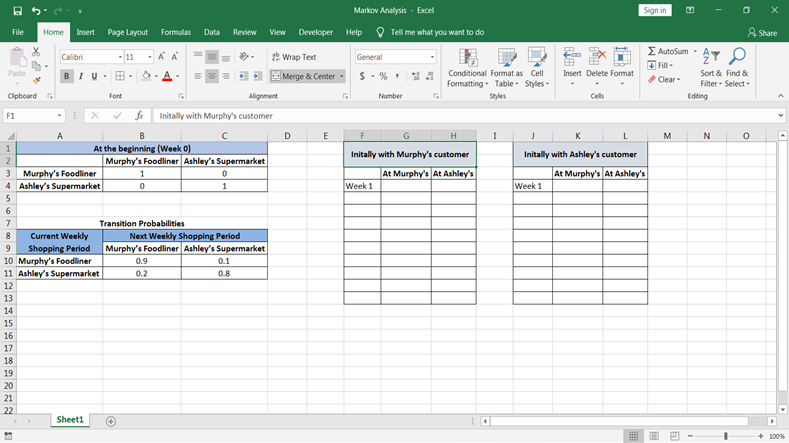
Task: Open the Data tab
Action: coord(211,32)
